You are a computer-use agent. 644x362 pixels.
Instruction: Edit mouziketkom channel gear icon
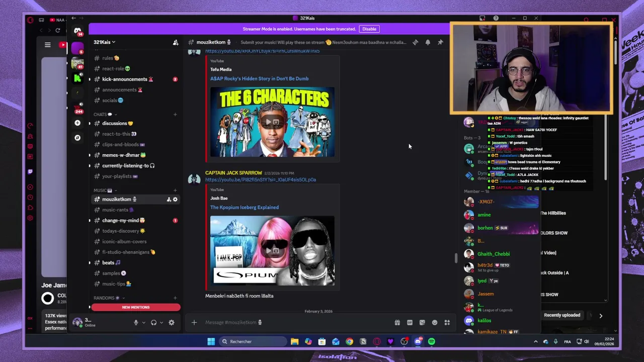(x=175, y=200)
